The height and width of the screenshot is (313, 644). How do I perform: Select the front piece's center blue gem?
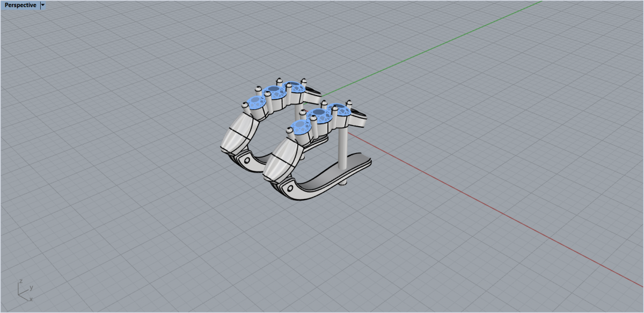(319, 113)
